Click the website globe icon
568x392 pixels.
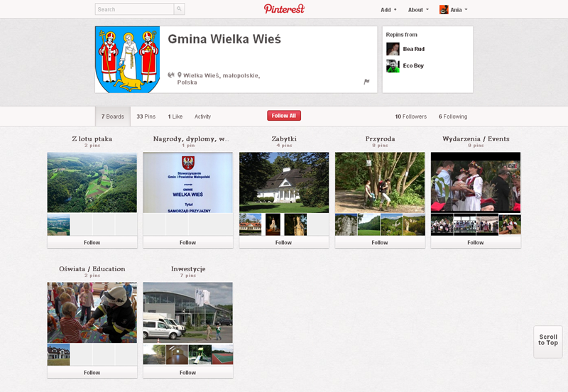[x=171, y=75]
